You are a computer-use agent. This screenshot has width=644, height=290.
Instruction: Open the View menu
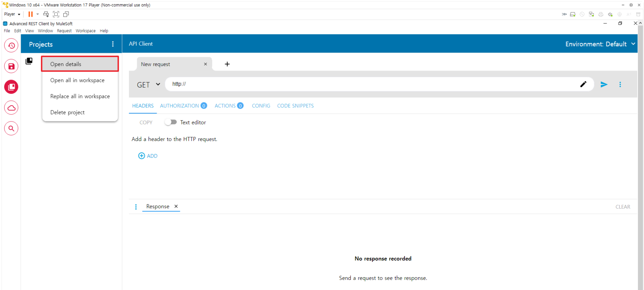(29, 31)
